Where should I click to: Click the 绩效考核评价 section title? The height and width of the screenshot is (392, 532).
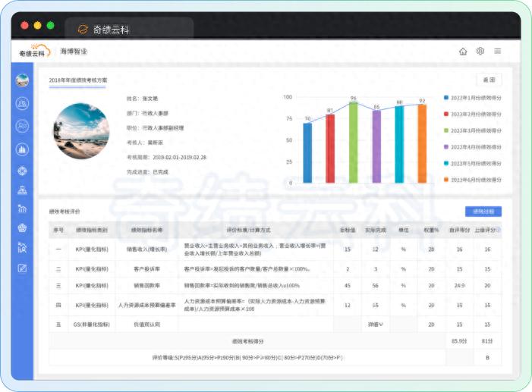click(65, 212)
